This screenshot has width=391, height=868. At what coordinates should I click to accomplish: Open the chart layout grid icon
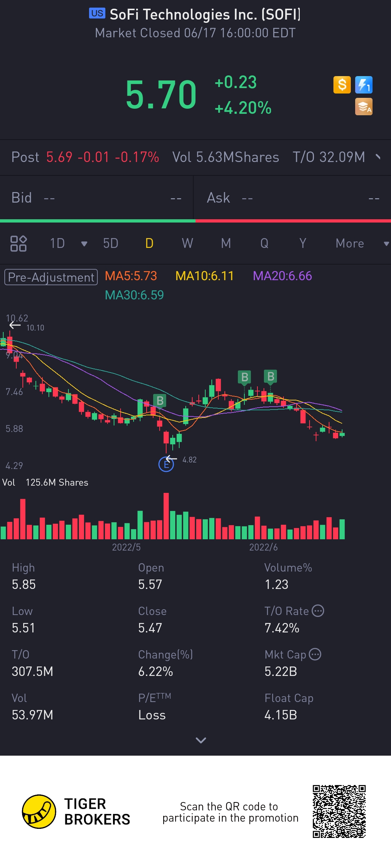pyautogui.click(x=18, y=243)
